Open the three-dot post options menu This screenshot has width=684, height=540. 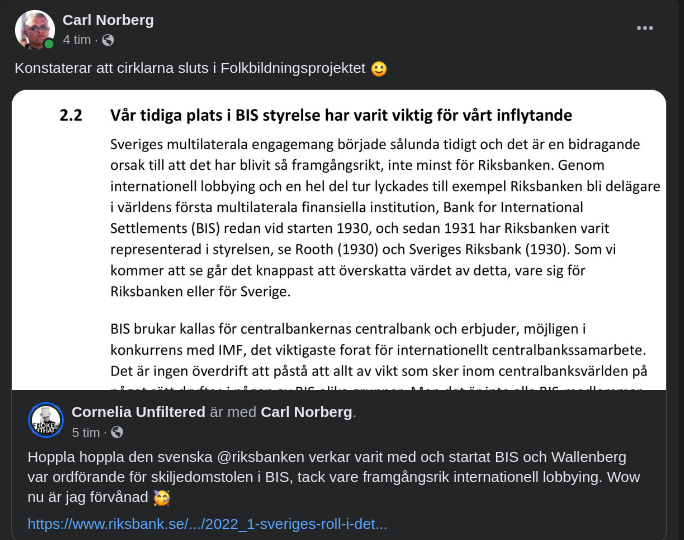[647, 29]
